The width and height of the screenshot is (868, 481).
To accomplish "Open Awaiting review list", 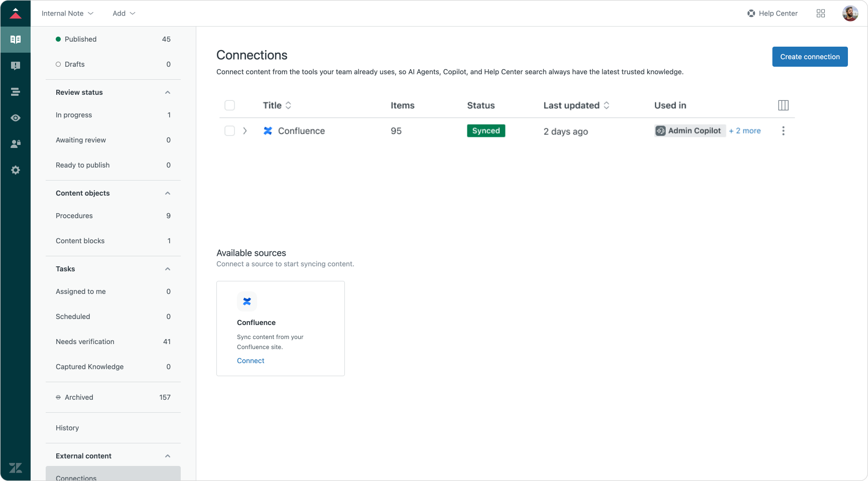I will click(113, 140).
